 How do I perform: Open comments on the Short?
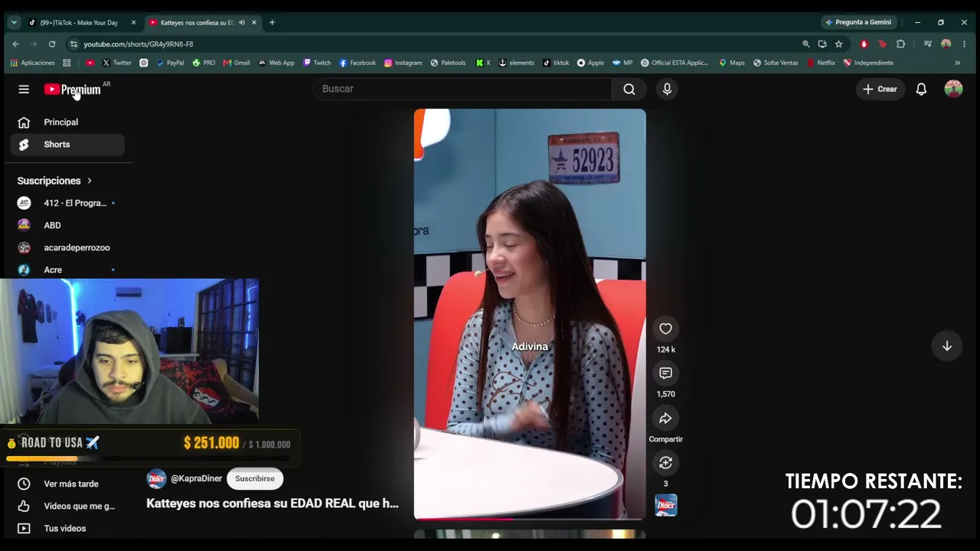tap(665, 373)
